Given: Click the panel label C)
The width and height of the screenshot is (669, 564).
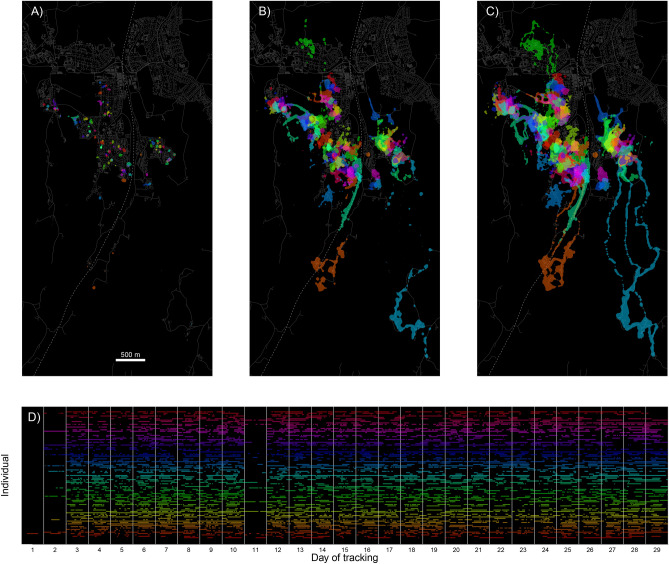Looking at the screenshot, I should (x=490, y=12).
